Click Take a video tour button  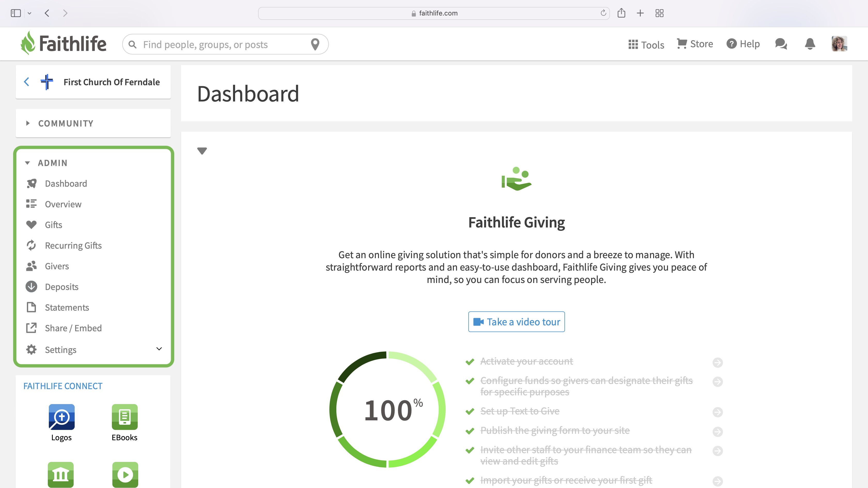tap(516, 322)
